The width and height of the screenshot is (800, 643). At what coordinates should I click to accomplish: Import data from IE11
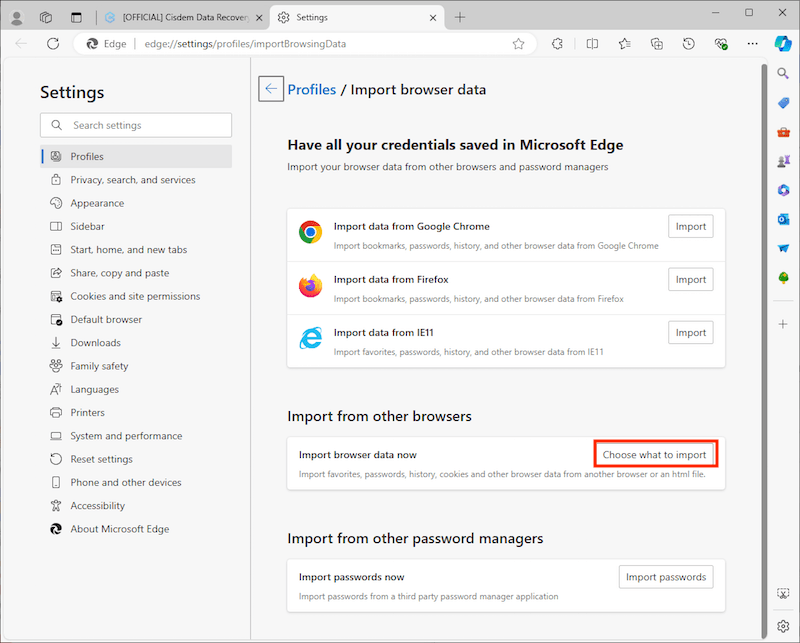691,333
